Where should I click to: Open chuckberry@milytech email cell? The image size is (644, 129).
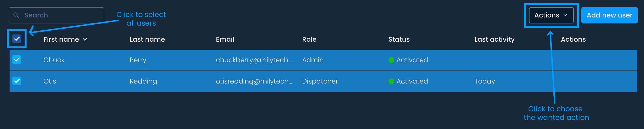tap(254, 60)
